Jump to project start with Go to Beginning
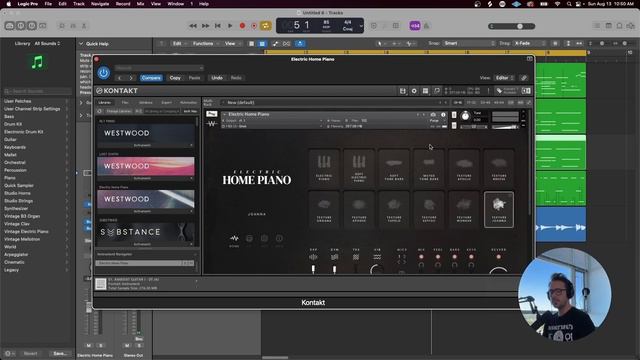Viewport: 640px width, 360px height. click(x=218, y=26)
